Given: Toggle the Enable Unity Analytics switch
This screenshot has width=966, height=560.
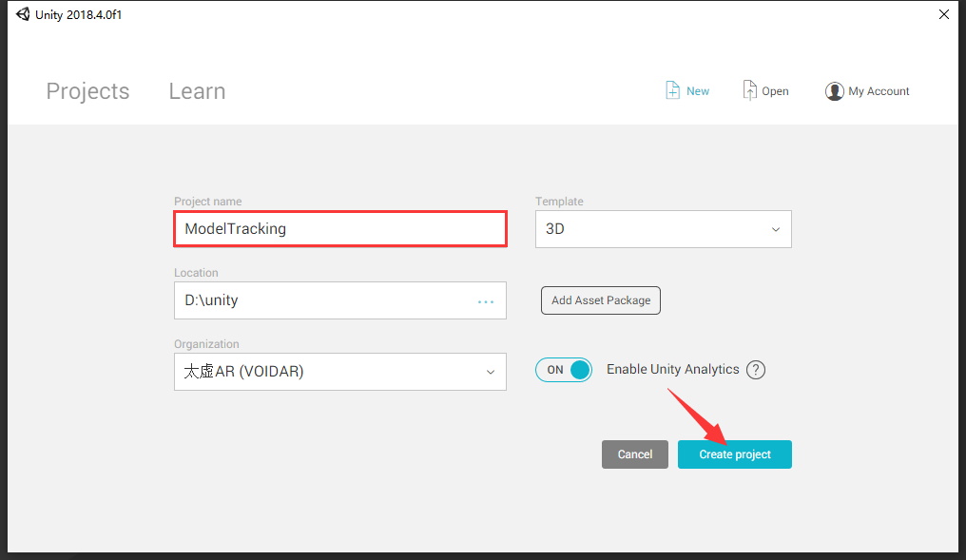Looking at the screenshot, I should click(x=563, y=370).
